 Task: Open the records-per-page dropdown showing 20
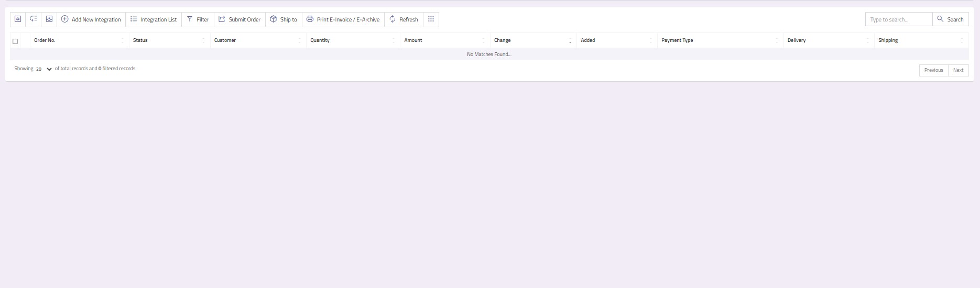43,69
